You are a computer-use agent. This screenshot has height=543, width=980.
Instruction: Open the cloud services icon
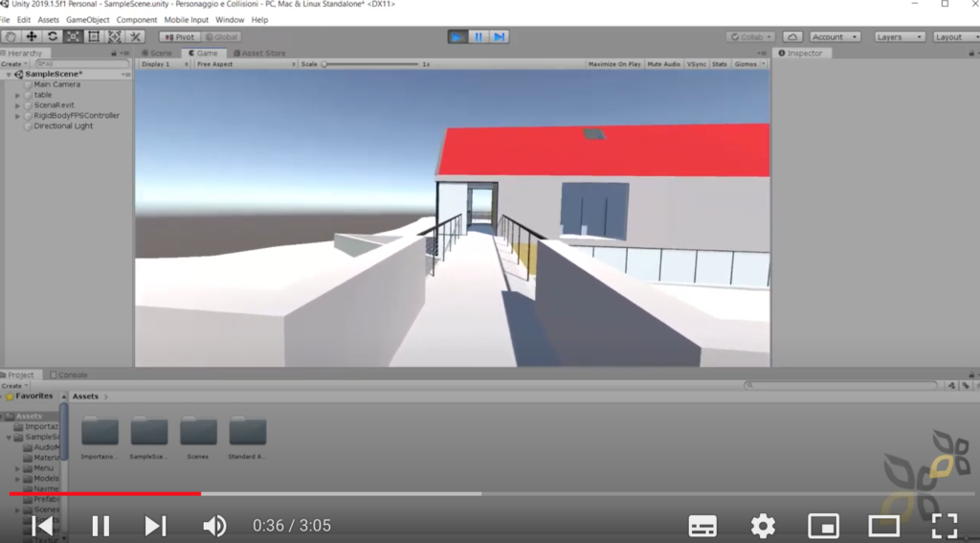[792, 37]
